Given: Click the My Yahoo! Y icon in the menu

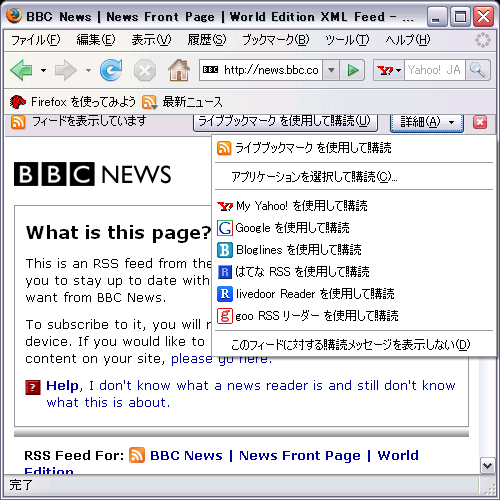Looking at the screenshot, I should tap(225, 206).
